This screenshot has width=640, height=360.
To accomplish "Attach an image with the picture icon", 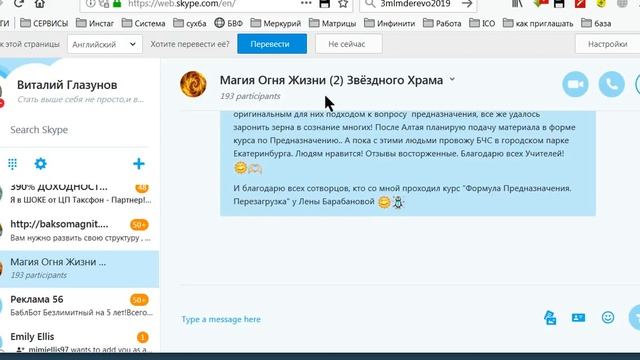I will 550,318.
